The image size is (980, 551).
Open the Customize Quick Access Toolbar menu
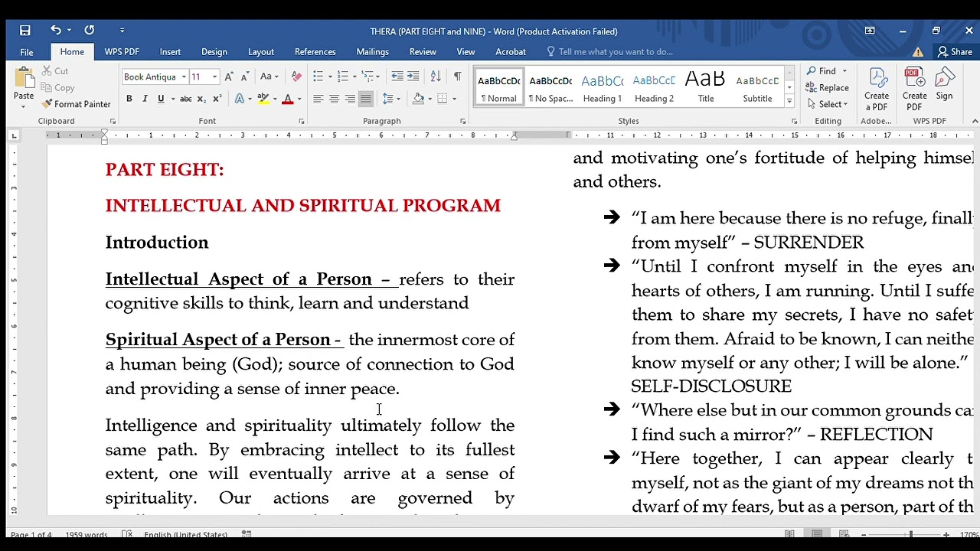(x=122, y=31)
